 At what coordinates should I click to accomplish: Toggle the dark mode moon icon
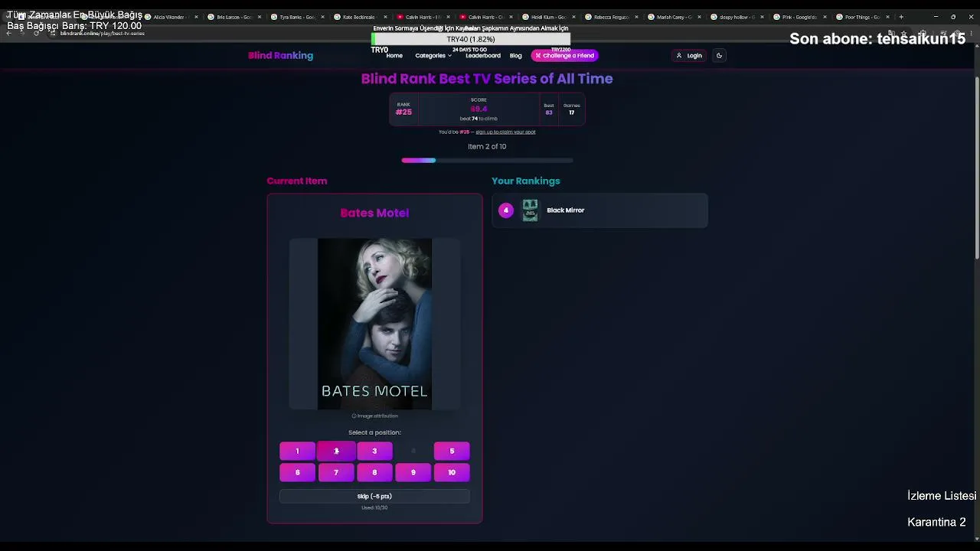(719, 55)
